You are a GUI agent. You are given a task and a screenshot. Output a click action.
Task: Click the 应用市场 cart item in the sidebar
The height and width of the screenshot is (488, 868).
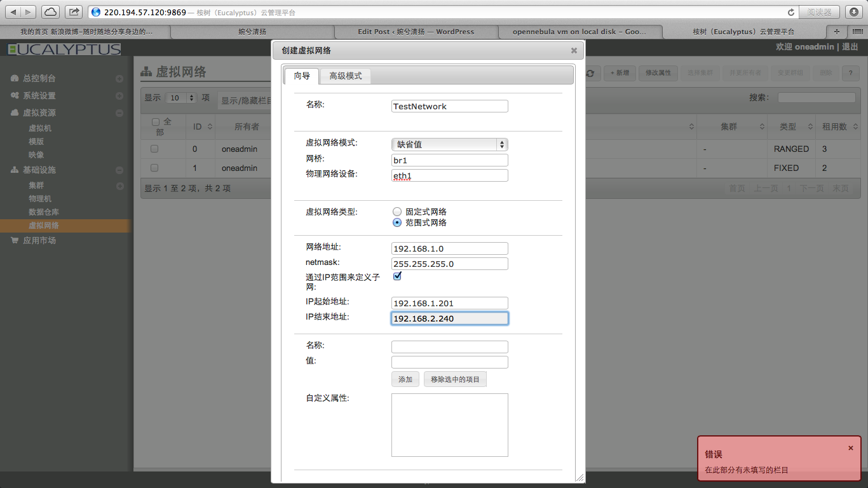[x=39, y=241]
